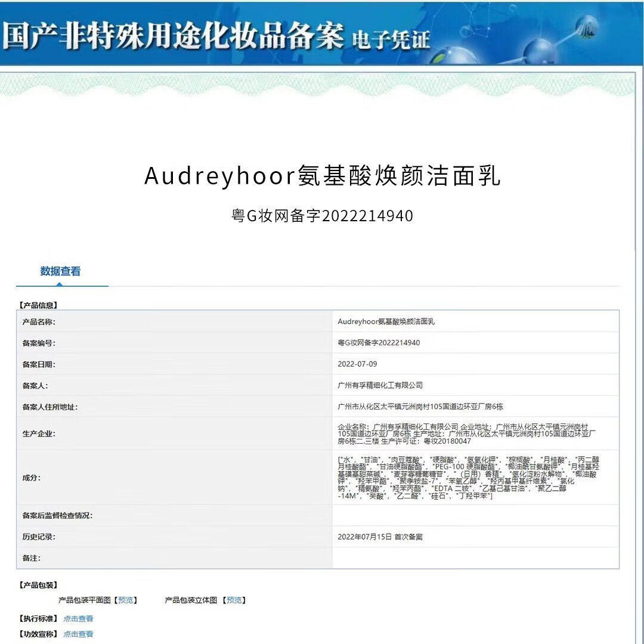
Task: Click the 【产品包装】 section heading
Action: [x=38, y=585]
